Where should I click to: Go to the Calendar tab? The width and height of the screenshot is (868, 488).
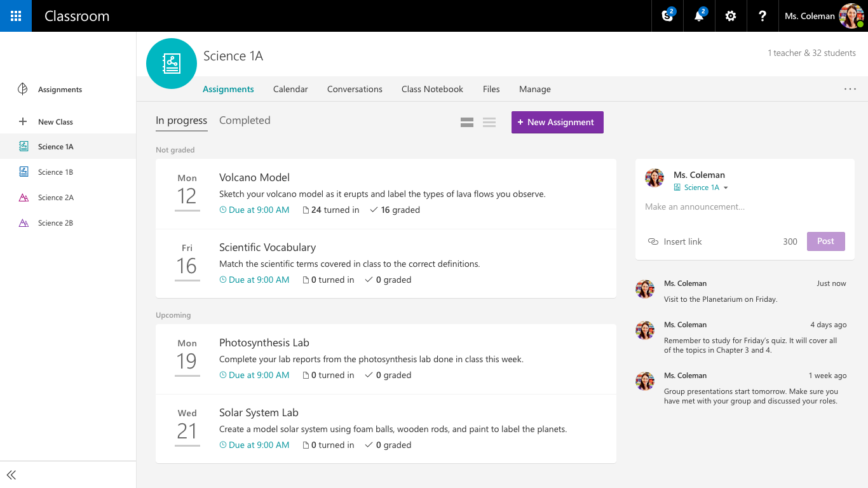tap(290, 89)
